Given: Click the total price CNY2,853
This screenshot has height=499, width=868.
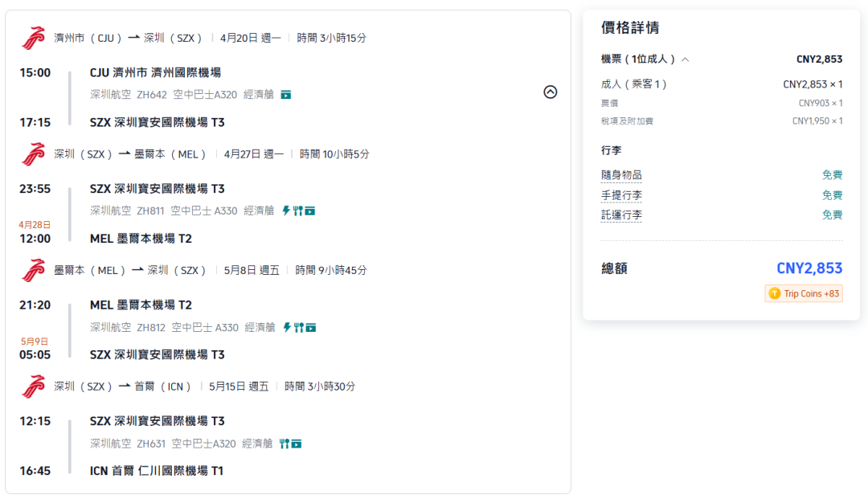Looking at the screenshot, I should pyautogui.click(x=811, y=268).
